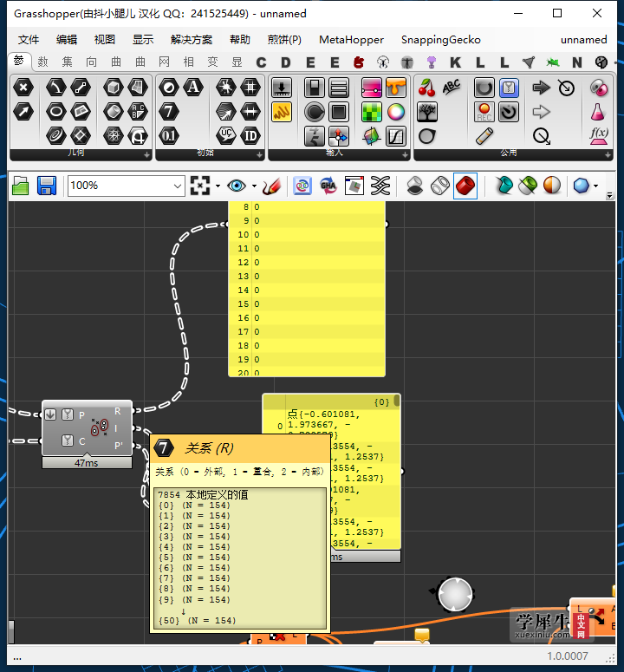The height and width of the screenshot is (672, 624).
Task: Choose the Guid 'ID' parameter icon
Action: pyautogui.click(x=250, y=136)
